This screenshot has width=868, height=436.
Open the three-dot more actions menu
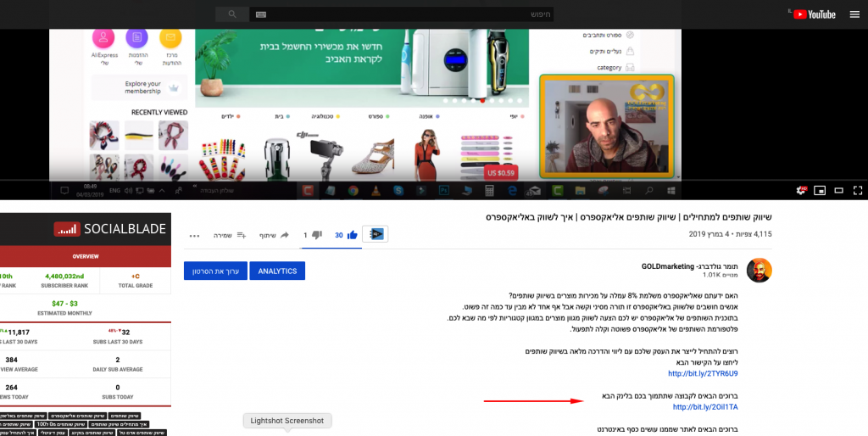[194, 236]
